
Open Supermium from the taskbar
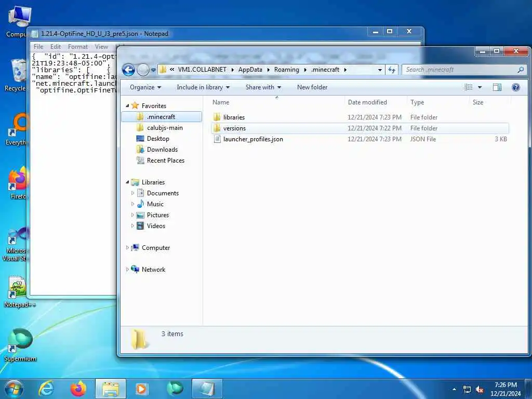[175, 389]
